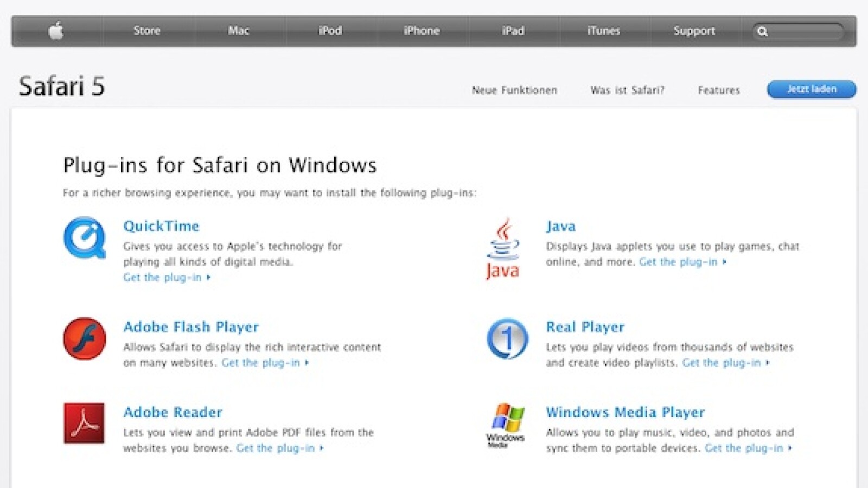Image resolution: width=868 pixels, height=488 pixels.
Task: Get the plug-in for Windows Media Player
Action: tap(748, 448)
